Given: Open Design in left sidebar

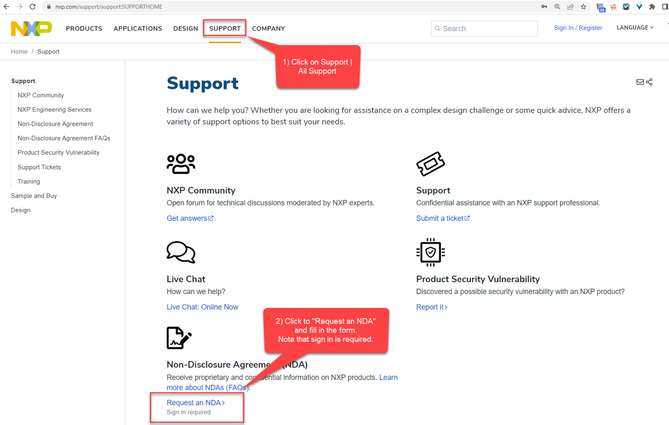Looking at the screenshot, I should (x=20, y=210).
